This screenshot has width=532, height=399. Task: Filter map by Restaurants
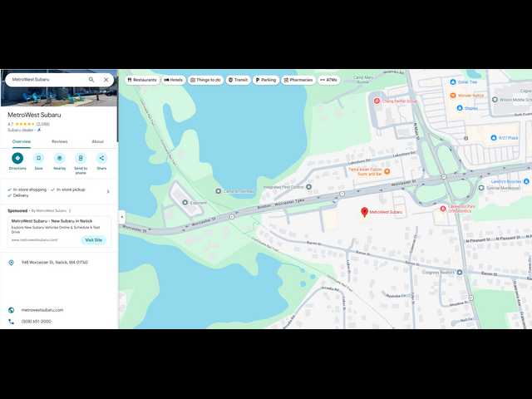click(x=142, y=80)
